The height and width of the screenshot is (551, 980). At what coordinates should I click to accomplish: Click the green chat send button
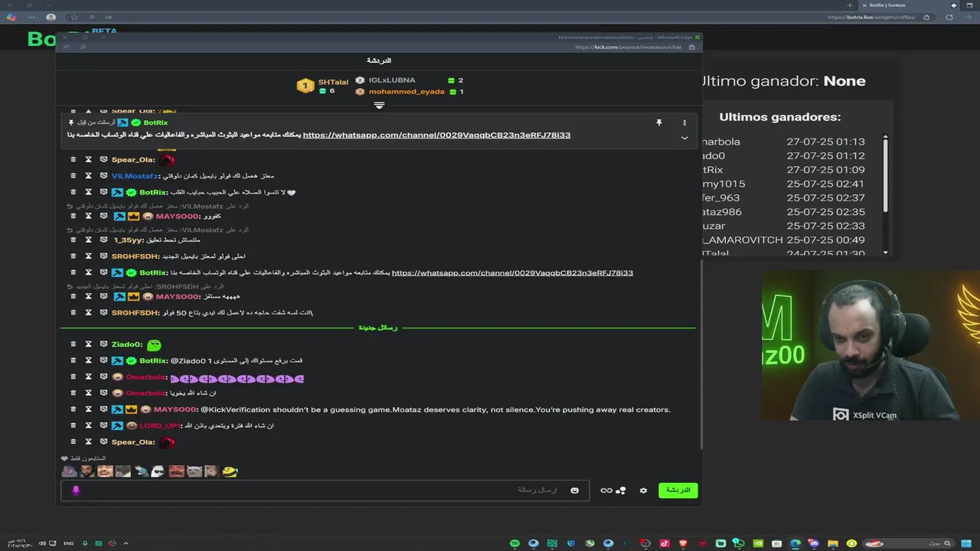click(x=678, y=490)
